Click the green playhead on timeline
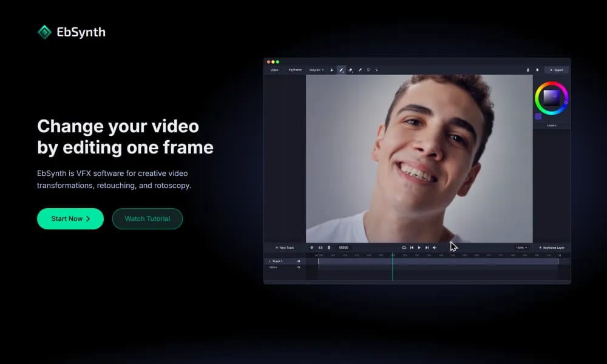607x364 pixels. [x=393, y=267]
